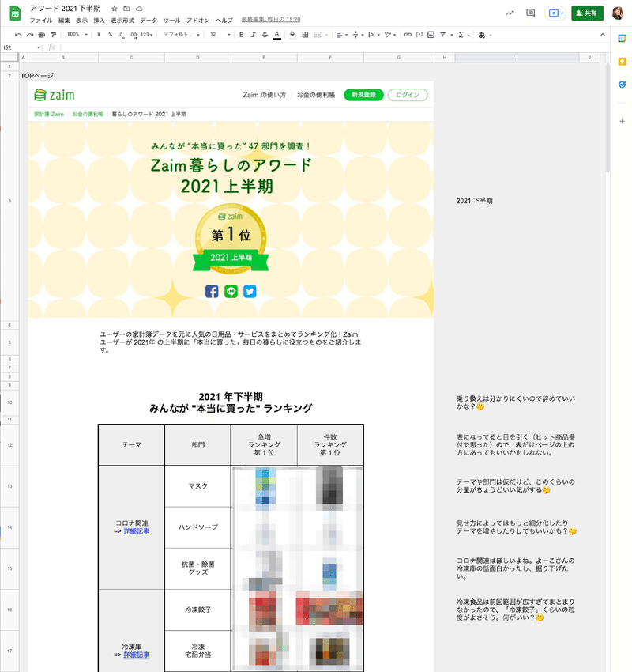Image resolution: width=632 pixels, height=672 pixels.
Task: Open the アドオン menu
Action: point(197,21)
